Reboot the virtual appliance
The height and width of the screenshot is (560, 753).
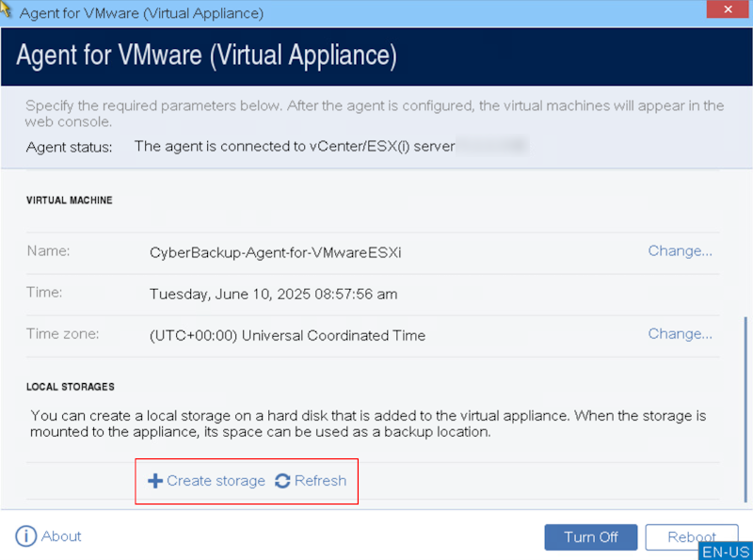[692, 537]
